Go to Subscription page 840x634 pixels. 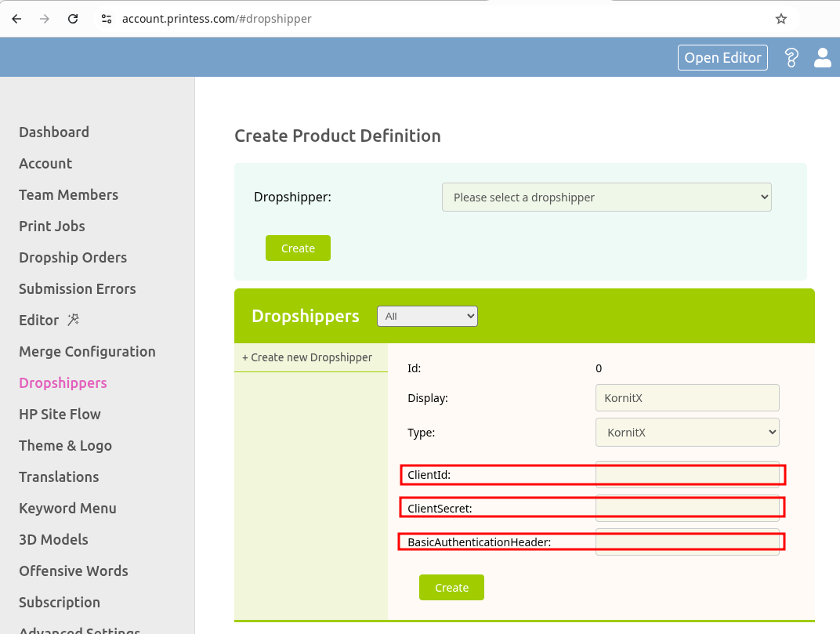pyautogui.click(x=60, y=603)
